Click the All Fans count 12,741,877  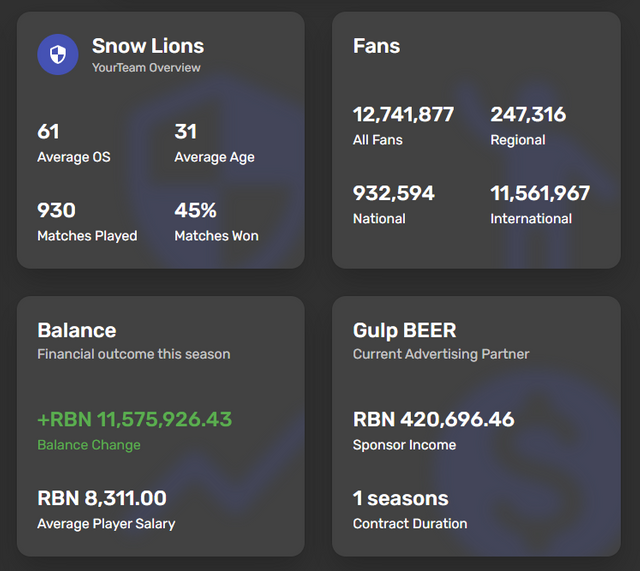403,114
